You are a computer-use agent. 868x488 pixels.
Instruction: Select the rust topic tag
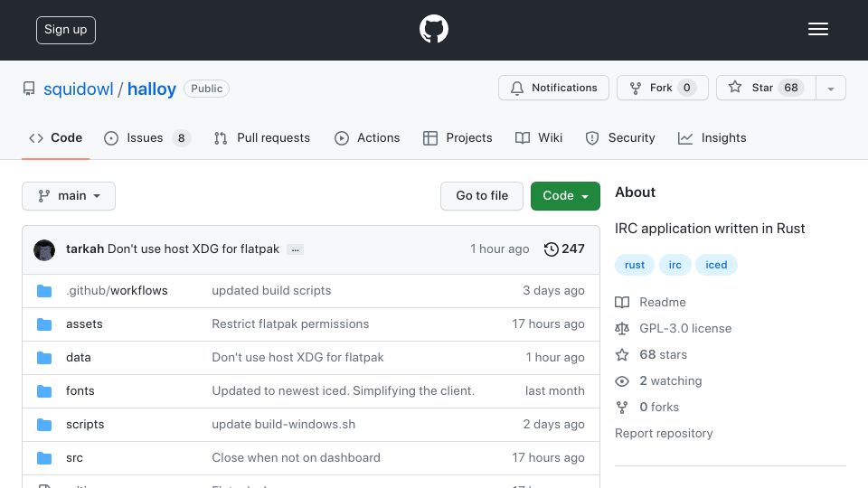(x=635, y=265)
